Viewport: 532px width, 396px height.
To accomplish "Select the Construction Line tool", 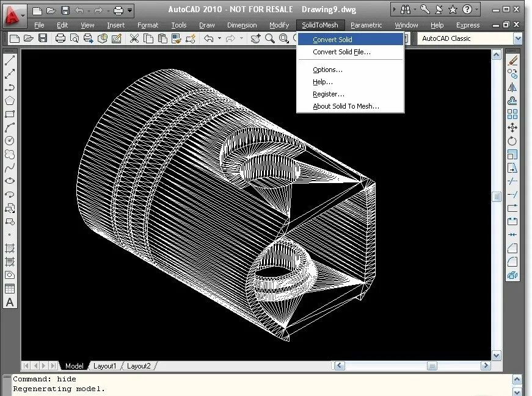I will click(x=10, y=74).
